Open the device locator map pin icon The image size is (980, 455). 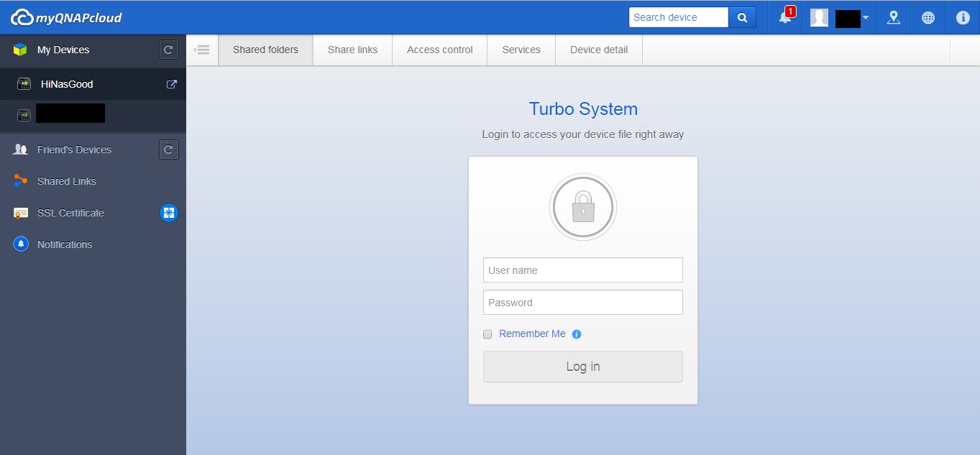894,17
